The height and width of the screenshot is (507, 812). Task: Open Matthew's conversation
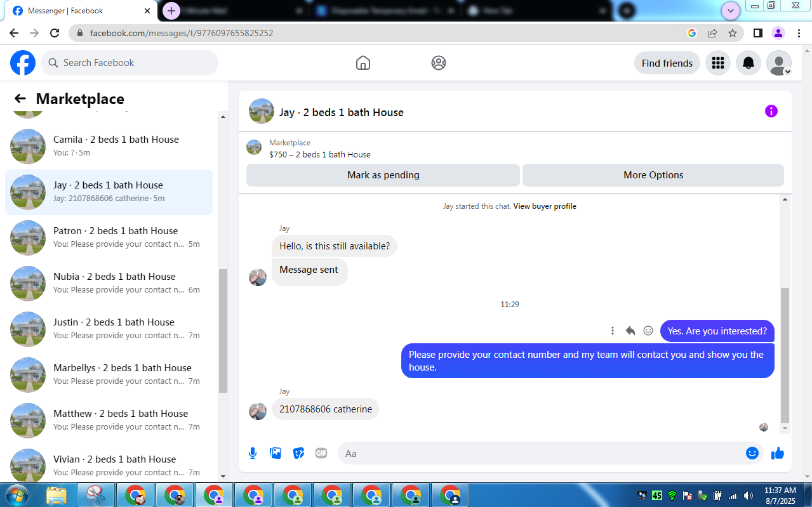pyautogui.click(x=109, y=421)
